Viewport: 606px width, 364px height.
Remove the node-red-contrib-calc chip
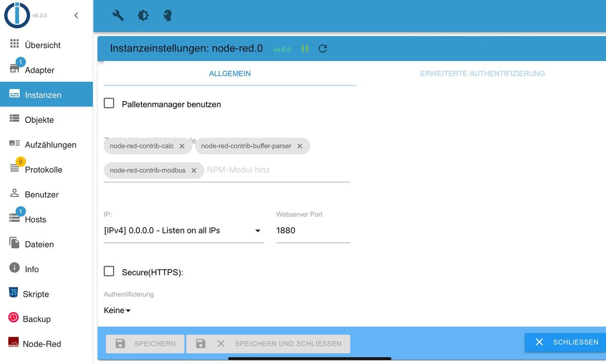tap(182, 146)
